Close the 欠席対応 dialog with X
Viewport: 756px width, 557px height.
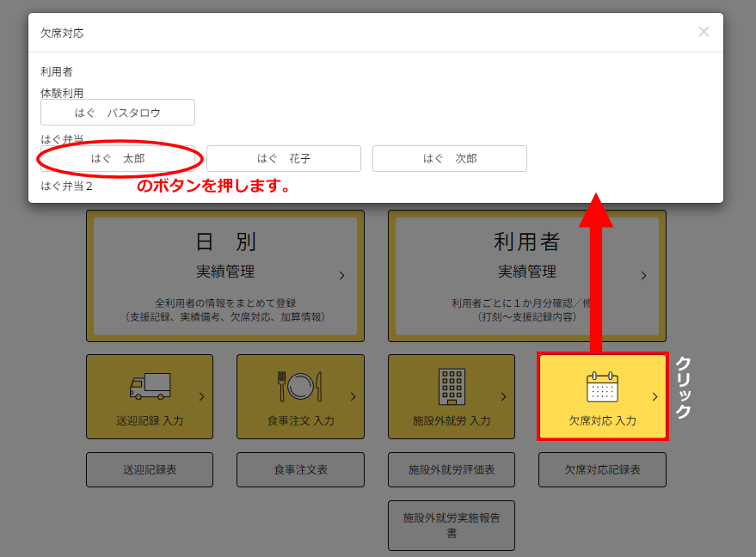point(704,32)
